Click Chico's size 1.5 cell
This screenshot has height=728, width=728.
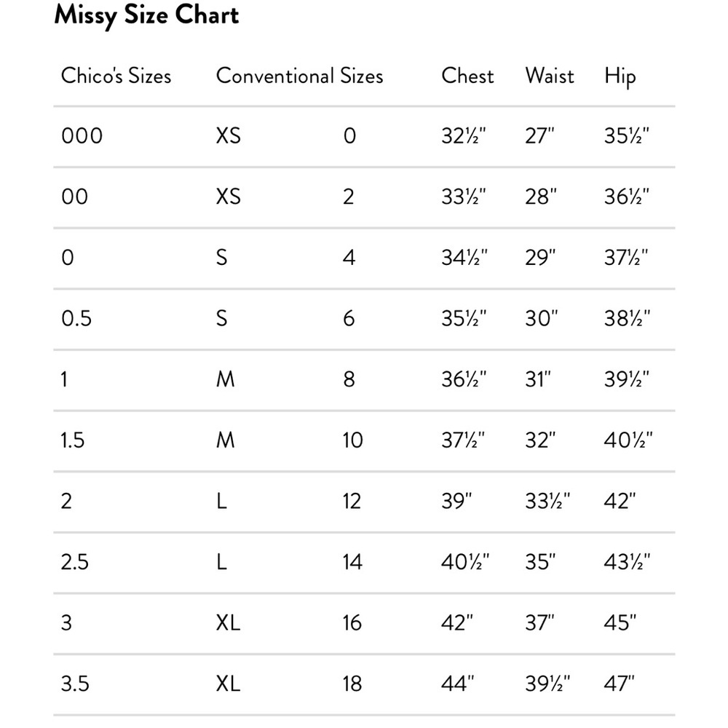[72, 440]
